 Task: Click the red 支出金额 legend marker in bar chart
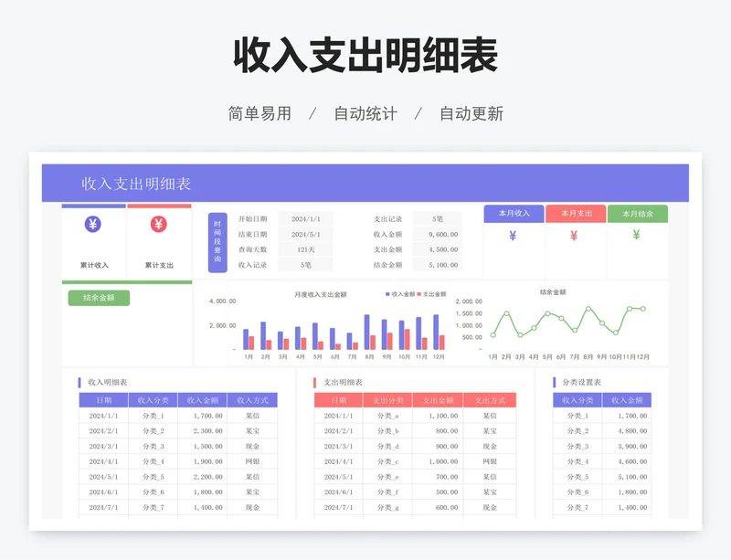click(419, 294)
